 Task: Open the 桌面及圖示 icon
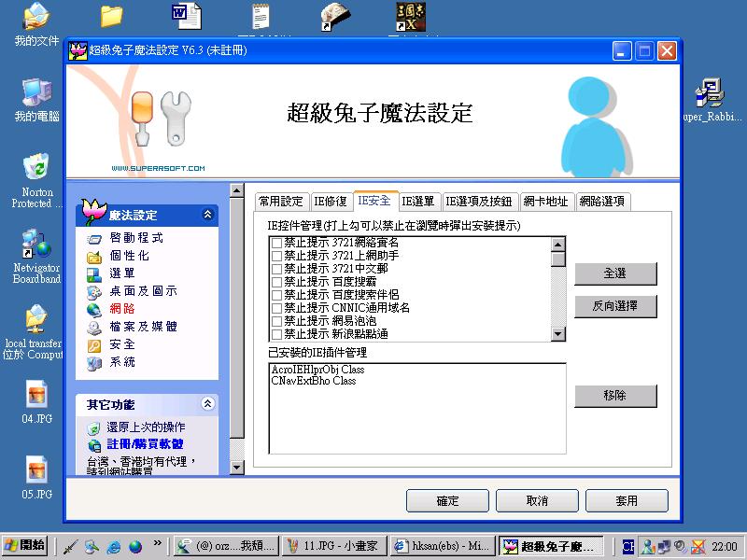[94, 292]
